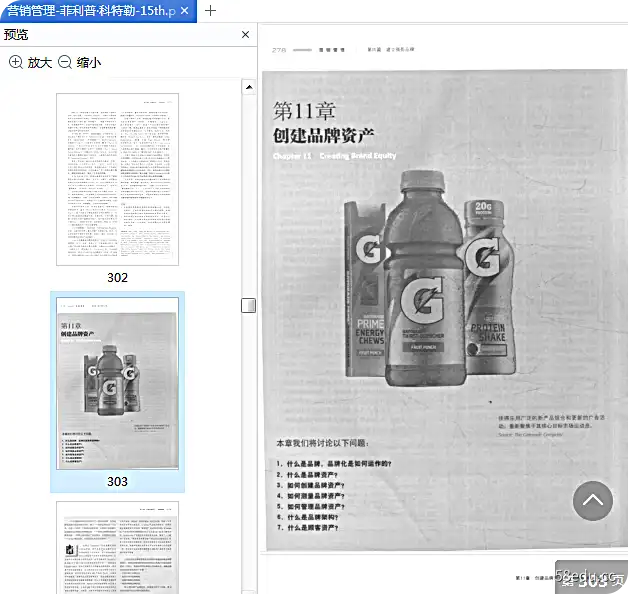Click the 放大 magnifier plus icon
This screenshot has width=628, height=594.
pos(16,62)
